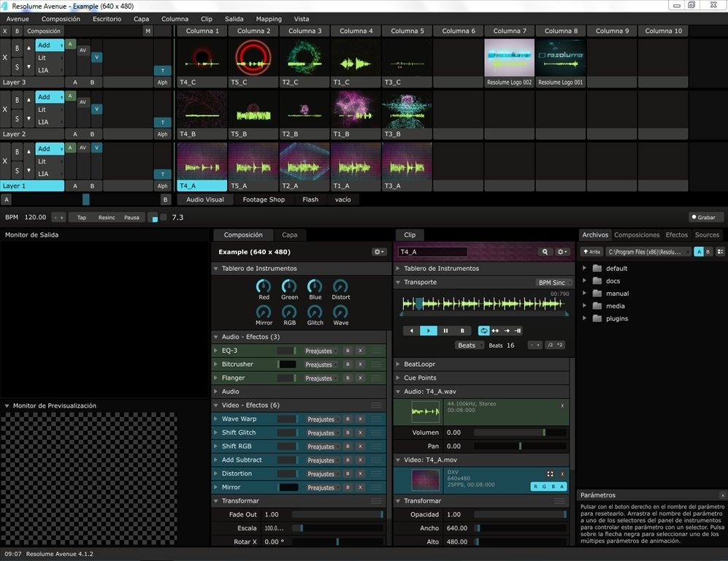Image resolution: width=728 pixels, height=561 pixels.
Task: Clear Layer 3 with the X button
Action: point(5,58)
